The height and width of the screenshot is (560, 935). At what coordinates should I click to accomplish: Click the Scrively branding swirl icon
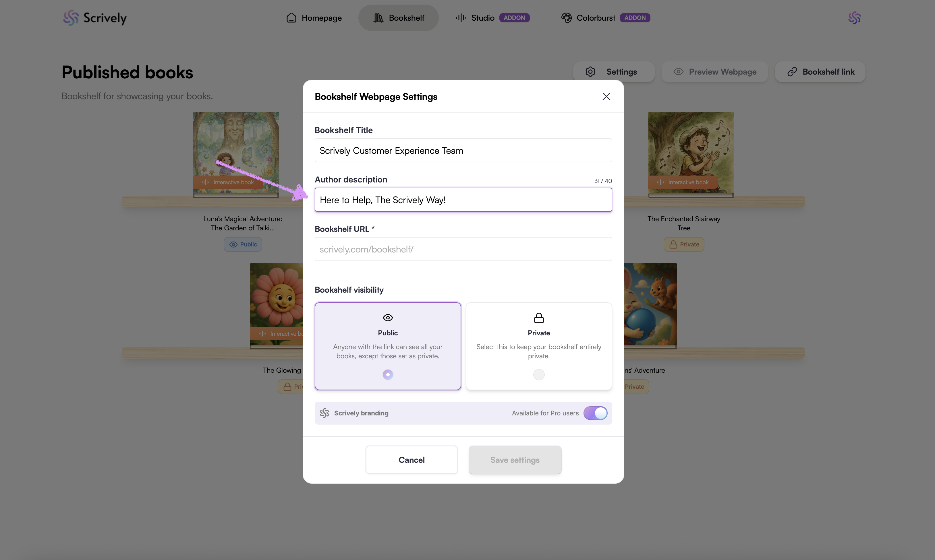pyautogui.click(x=324, y=413)
